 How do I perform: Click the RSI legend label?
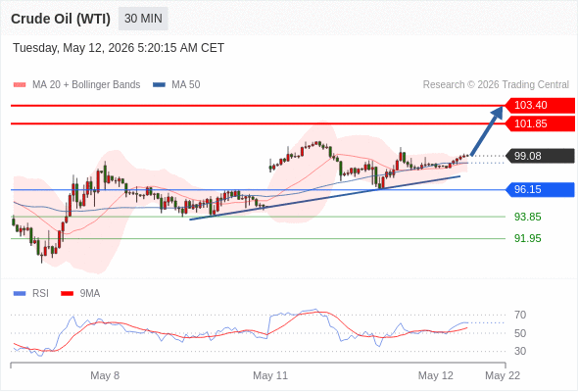[40, 294]
